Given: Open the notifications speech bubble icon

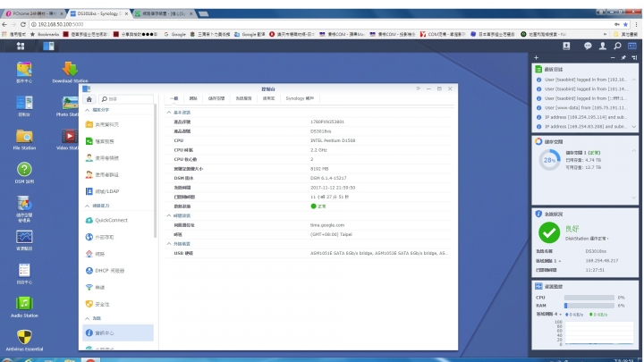Looking at the screenshot, I should pos(588,46).
